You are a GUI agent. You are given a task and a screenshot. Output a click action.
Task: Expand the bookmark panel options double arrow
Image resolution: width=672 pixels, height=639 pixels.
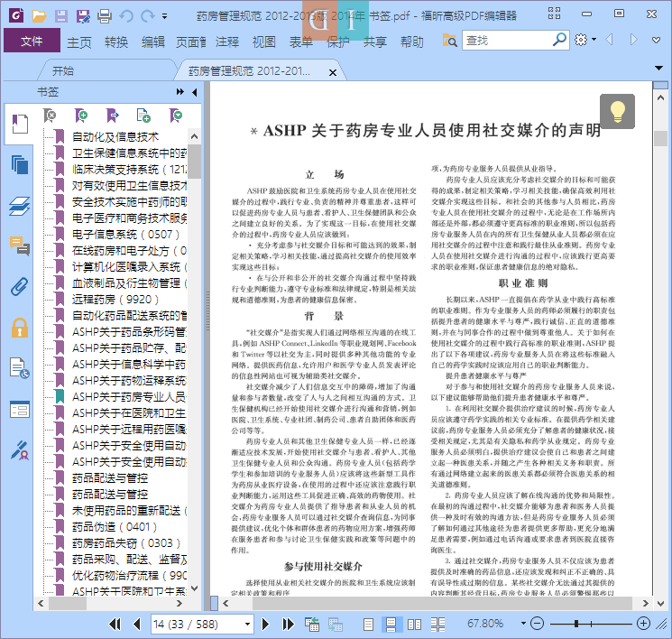tap(180, 92)
